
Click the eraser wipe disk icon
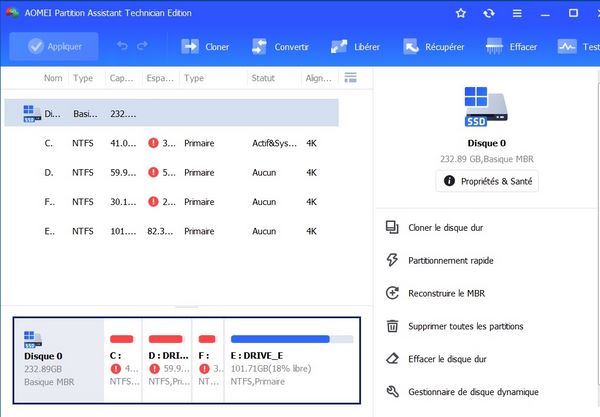point(392,359)
